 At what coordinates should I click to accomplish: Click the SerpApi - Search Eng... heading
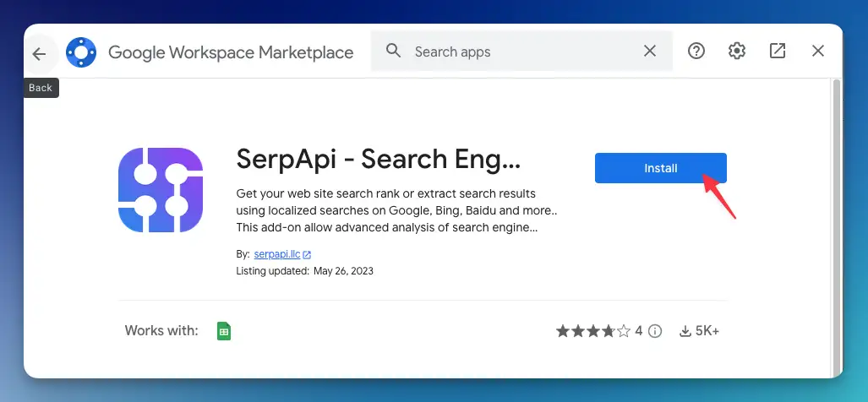click(x=378, y=160)
